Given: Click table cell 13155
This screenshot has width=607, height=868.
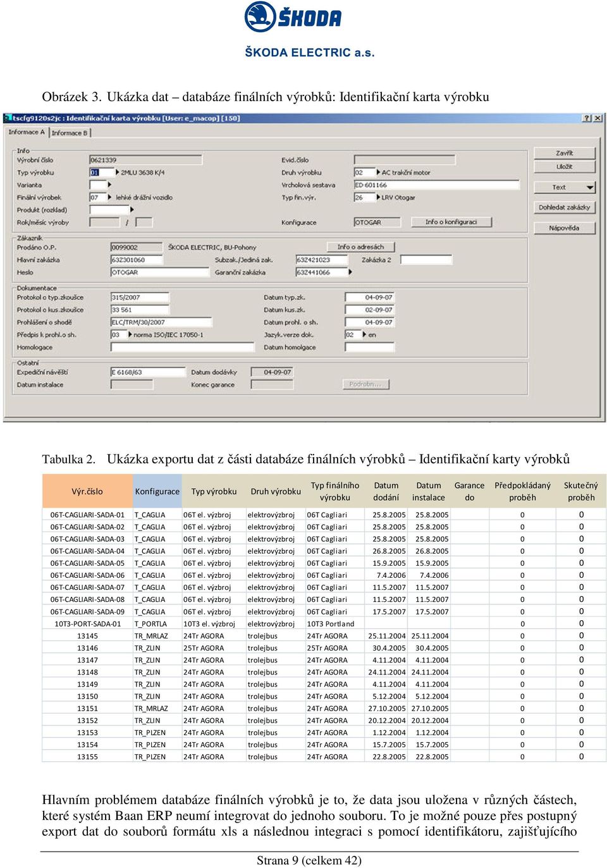Looking at the screenshot, I should coord(87,757).
